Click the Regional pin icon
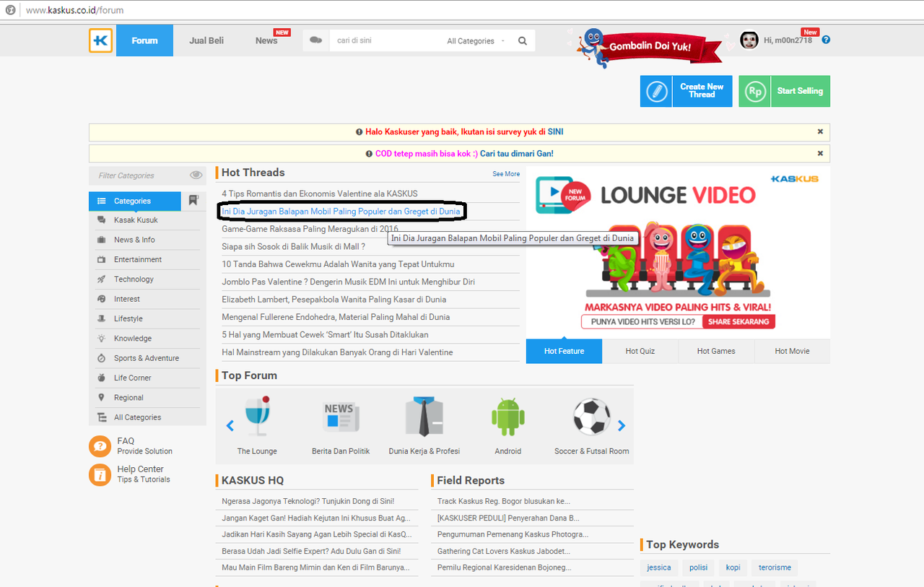 tap(101, 398)
